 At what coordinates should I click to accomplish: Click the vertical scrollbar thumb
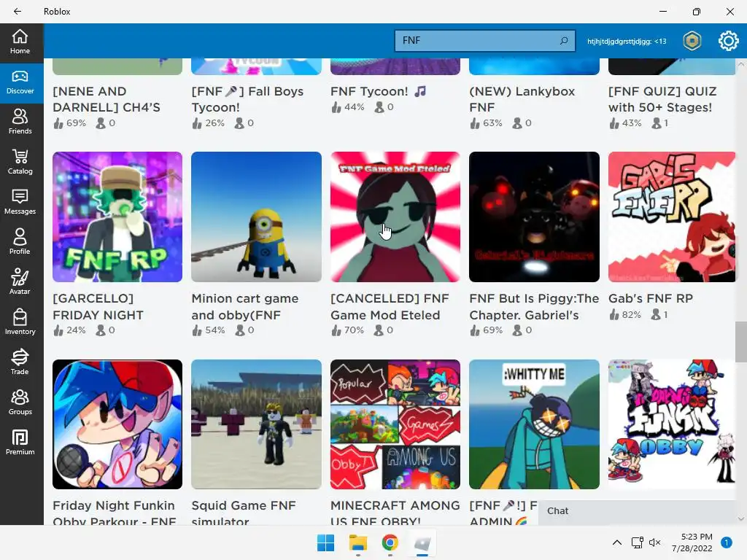(741, 342)
